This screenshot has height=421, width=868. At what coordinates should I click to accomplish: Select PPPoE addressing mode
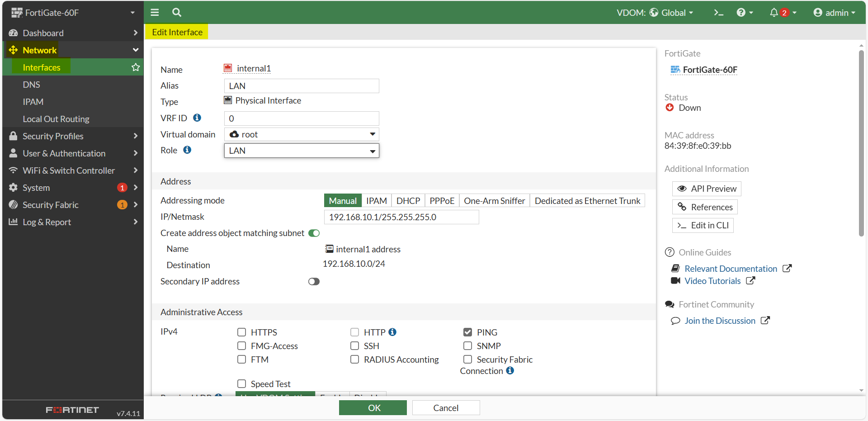(442, 201)
